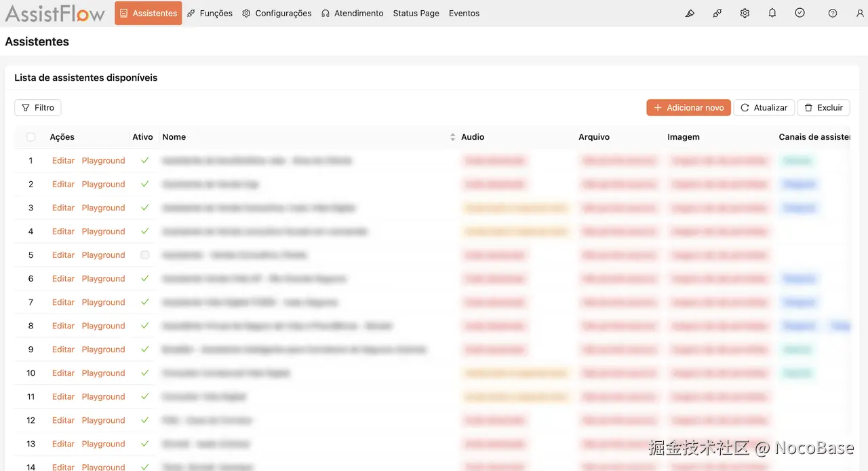Toggle Ativo check mark in row 4
This screenshot has height=471, width=868.
[144, 231]
